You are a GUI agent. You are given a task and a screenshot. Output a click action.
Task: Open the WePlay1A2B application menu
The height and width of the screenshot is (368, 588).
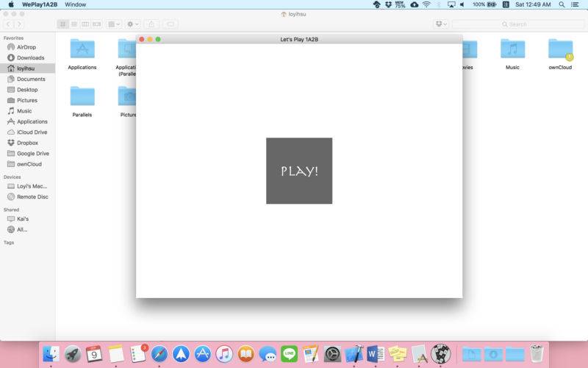click(40, 4)
